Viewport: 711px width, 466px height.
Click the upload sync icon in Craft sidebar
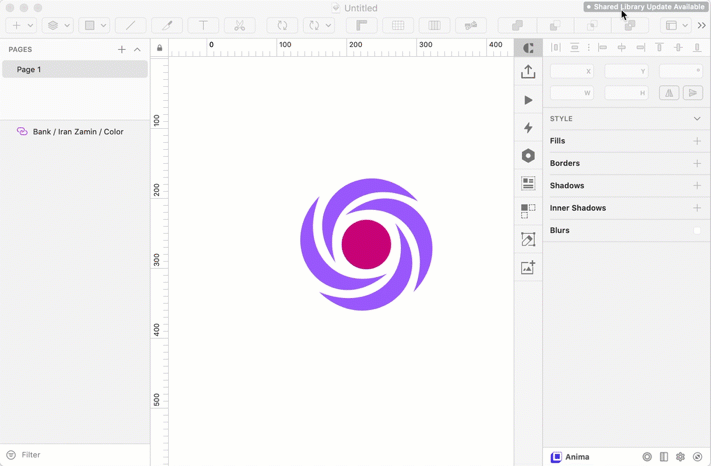click(528, 72)
